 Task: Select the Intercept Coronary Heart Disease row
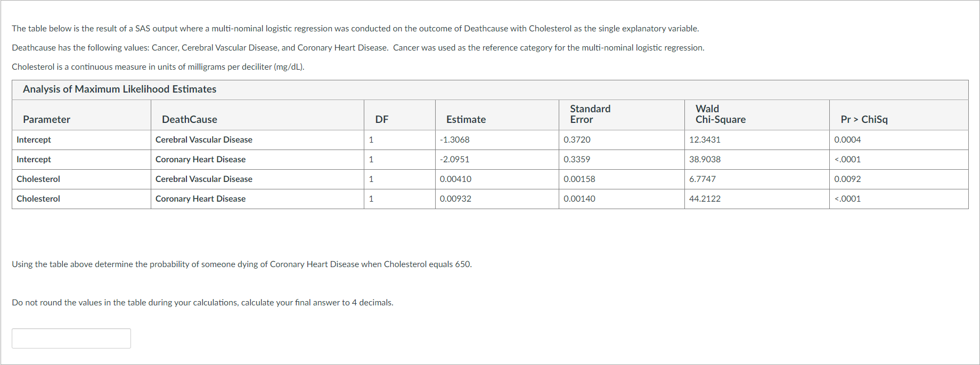(200, 159)
